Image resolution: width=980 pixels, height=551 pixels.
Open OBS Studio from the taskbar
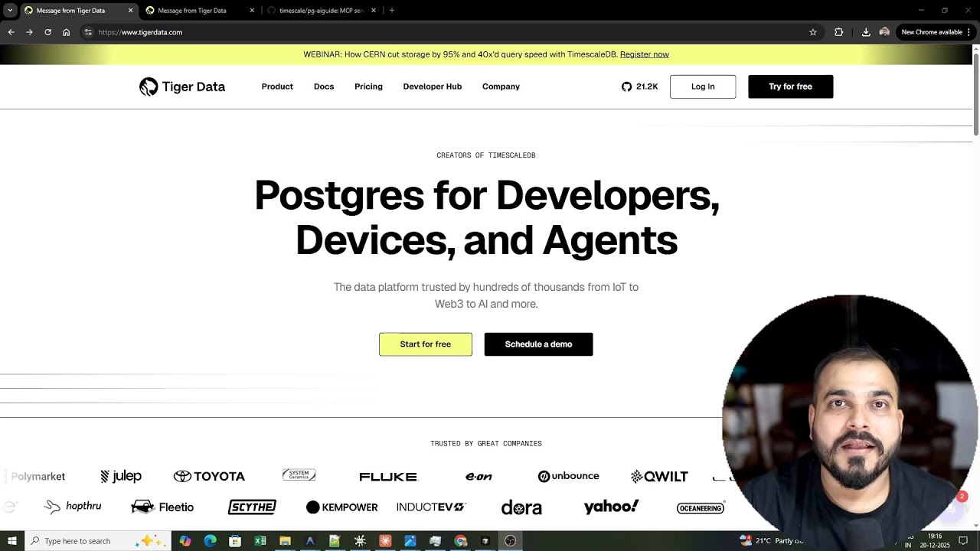[511, 541]
